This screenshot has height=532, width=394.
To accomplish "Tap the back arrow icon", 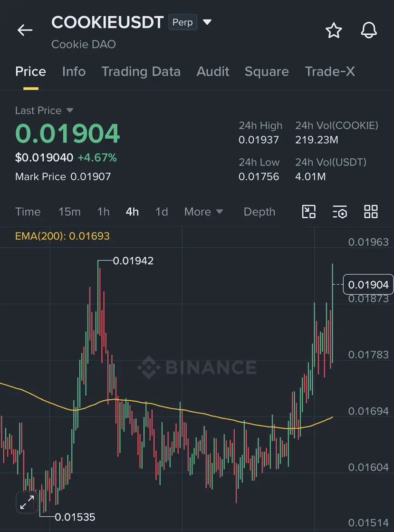I will tap(25, 30).
